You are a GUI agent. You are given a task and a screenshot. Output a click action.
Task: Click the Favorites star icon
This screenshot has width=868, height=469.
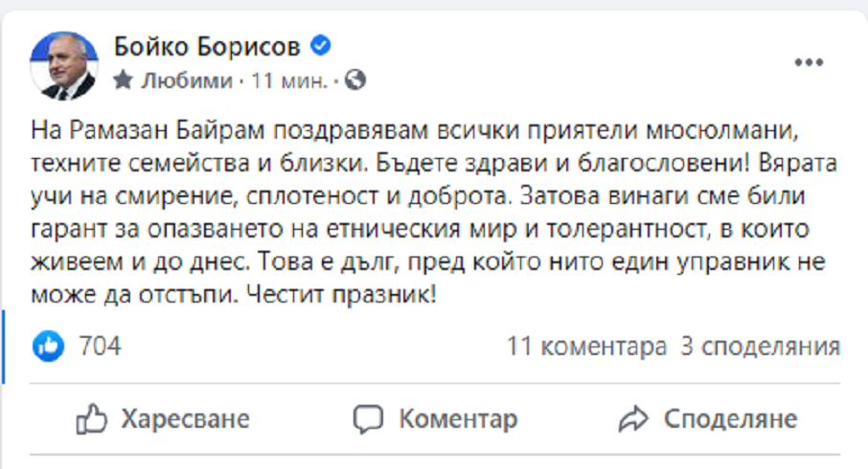[123, 80]
